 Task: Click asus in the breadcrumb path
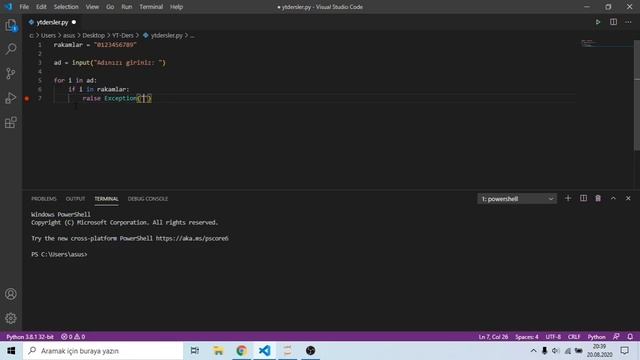pyautogui.click(x=69, y=36)
